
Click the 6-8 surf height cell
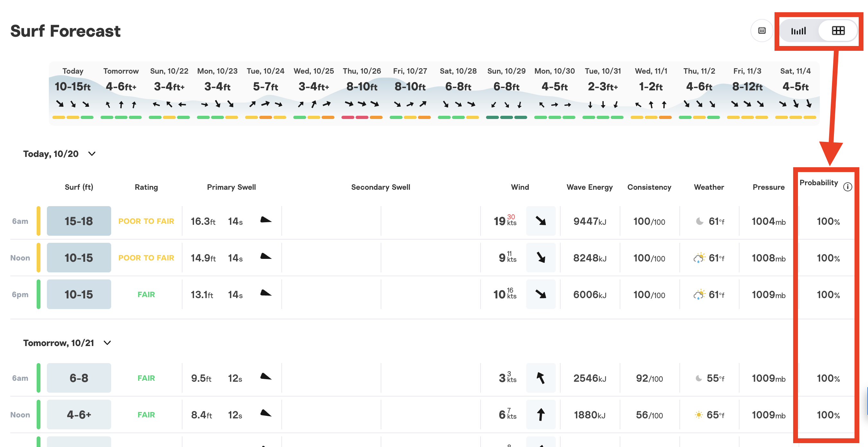79,378
